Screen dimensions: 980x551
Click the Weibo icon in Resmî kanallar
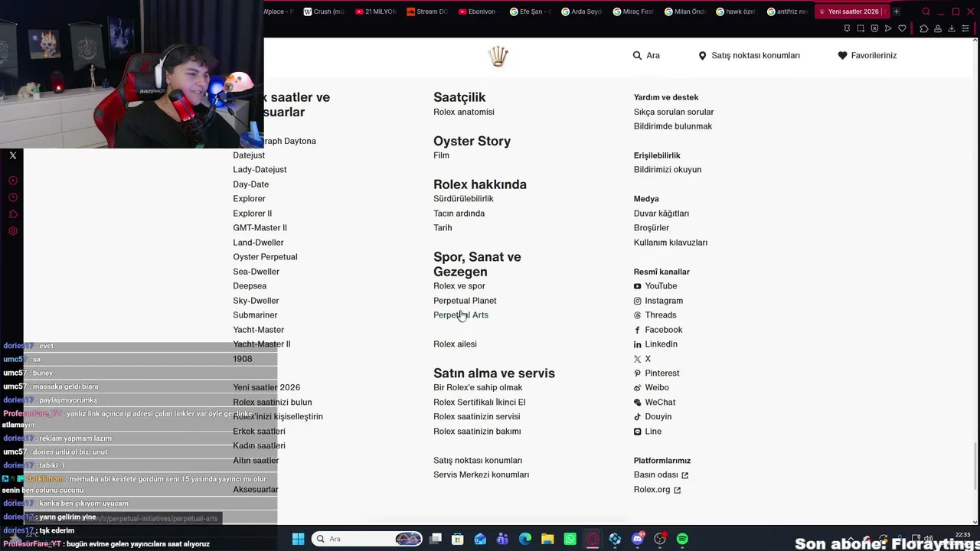[x=637, y=388]
